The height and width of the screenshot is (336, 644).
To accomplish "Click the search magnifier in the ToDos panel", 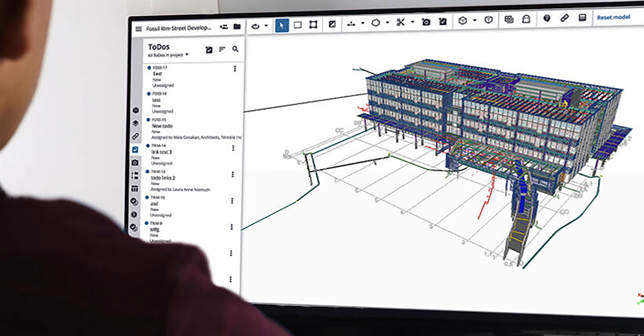I will click(235, 49).
